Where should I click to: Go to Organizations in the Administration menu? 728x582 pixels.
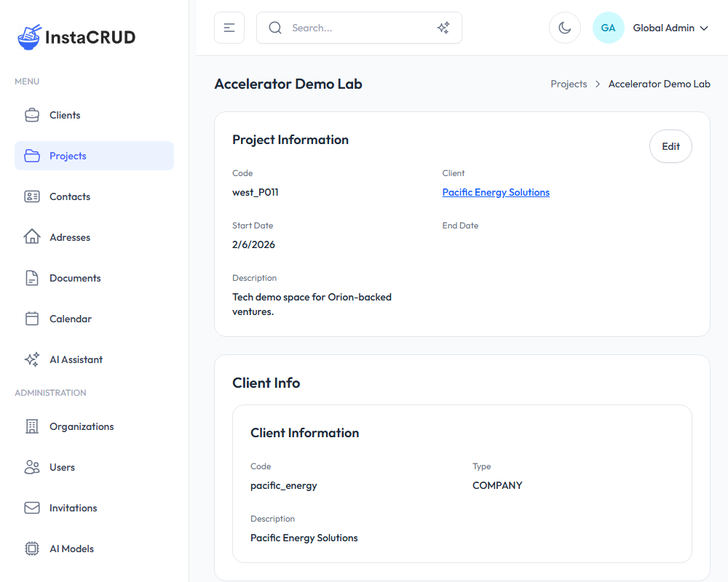(x=82, y=426)
